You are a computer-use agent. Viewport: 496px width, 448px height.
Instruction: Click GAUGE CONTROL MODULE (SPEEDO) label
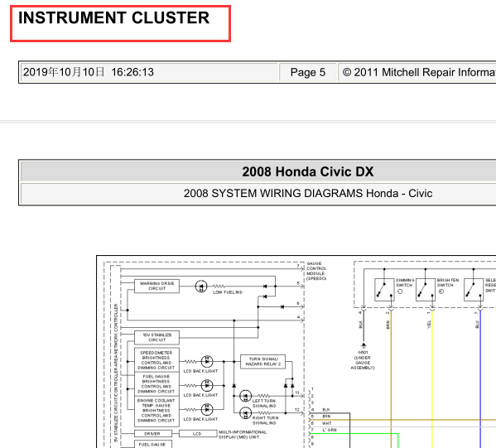click(x=316, y=271)
